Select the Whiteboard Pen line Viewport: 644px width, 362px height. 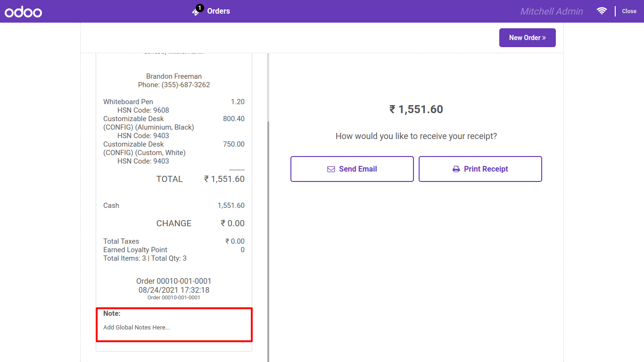point(174,102)
